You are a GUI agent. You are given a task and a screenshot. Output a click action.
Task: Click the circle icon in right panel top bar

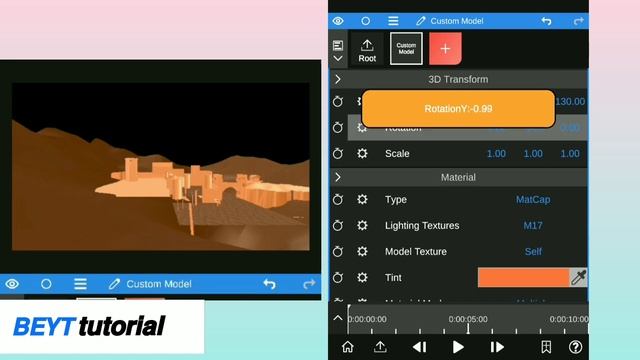click(x=365, y=21)
